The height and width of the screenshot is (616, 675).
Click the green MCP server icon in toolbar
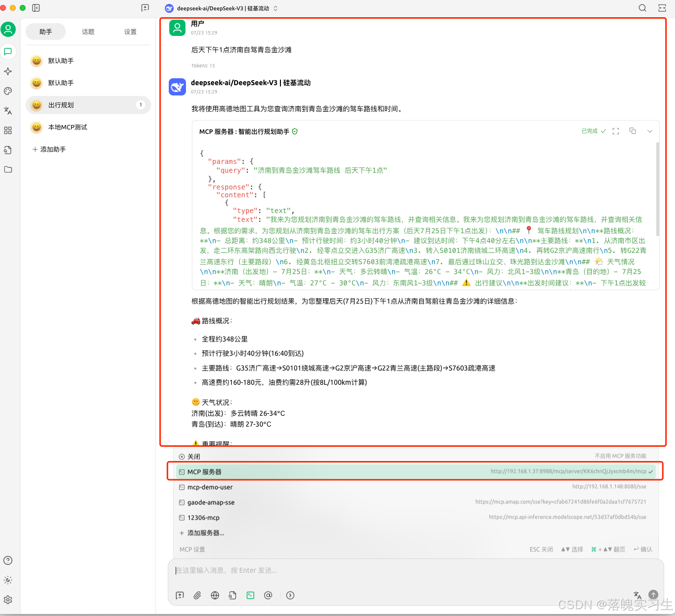click(x=250, y=595)
